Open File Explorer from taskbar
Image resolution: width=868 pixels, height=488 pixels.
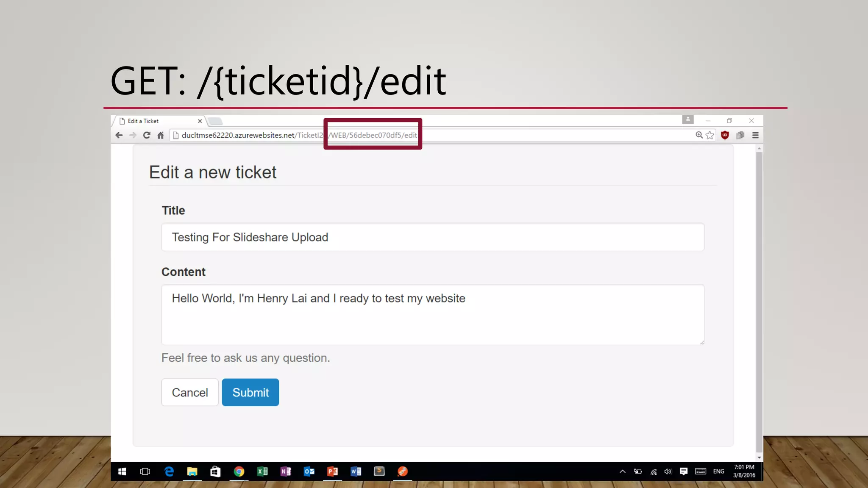(x=192, y=471)
